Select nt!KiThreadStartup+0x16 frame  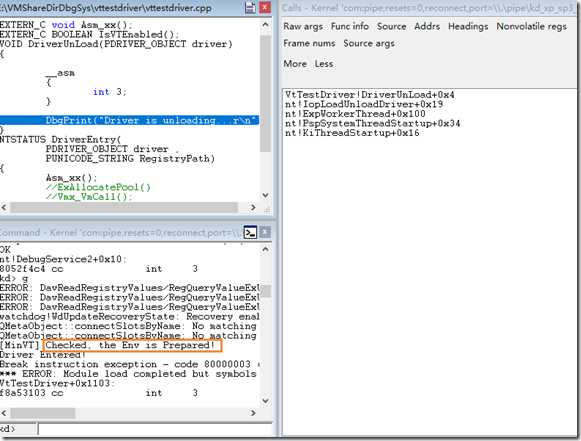[x=352, y=133]
